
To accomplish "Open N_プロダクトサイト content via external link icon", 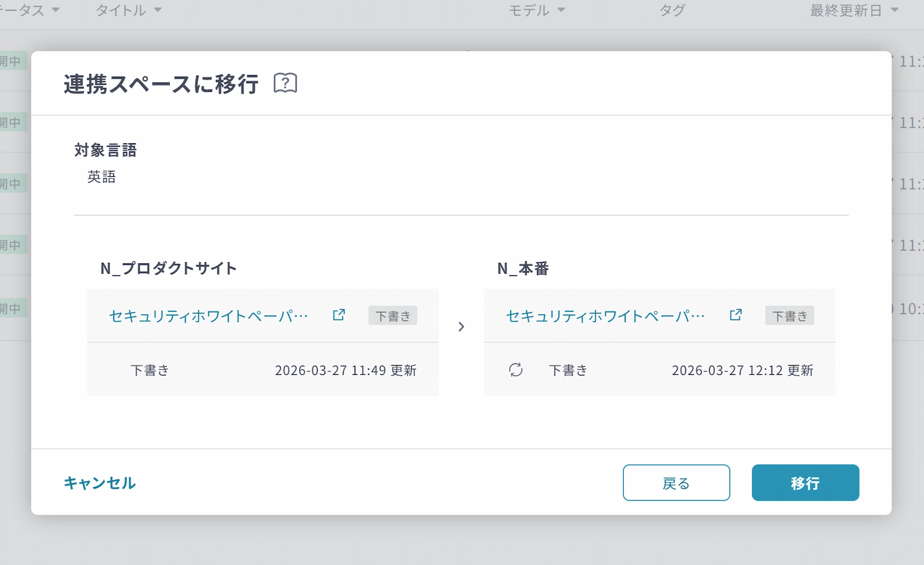I will pyautogui.click(x=339, y=315).
